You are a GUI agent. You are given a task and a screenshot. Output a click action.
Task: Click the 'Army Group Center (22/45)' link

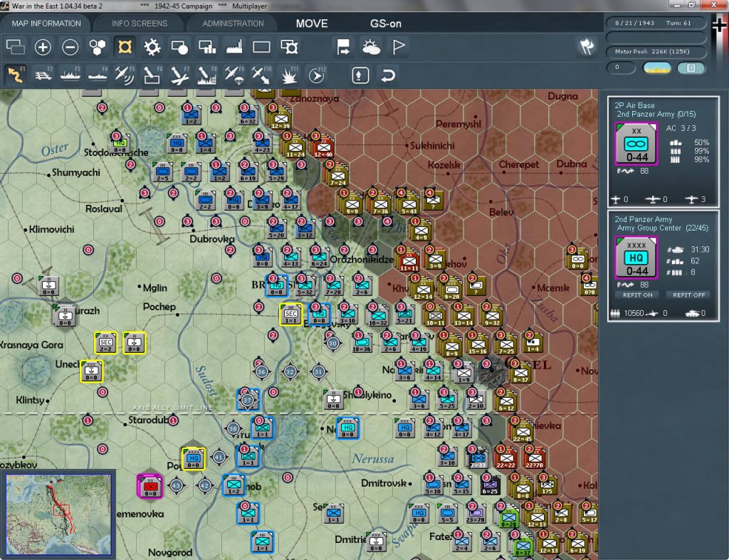(663, 228)
